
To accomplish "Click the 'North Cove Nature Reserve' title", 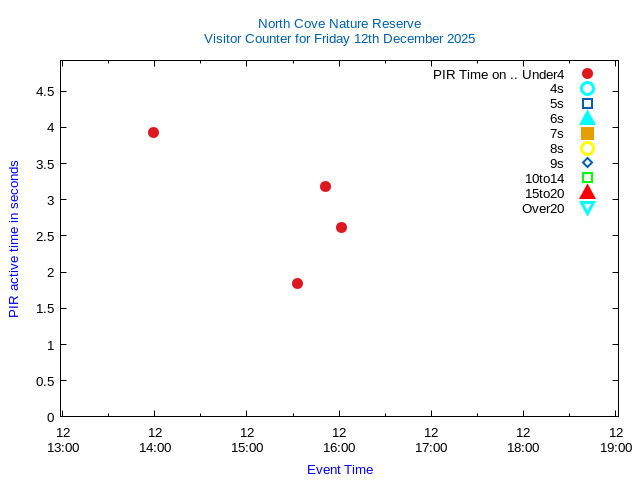I will pyautogui.click(x=339, y=23).
